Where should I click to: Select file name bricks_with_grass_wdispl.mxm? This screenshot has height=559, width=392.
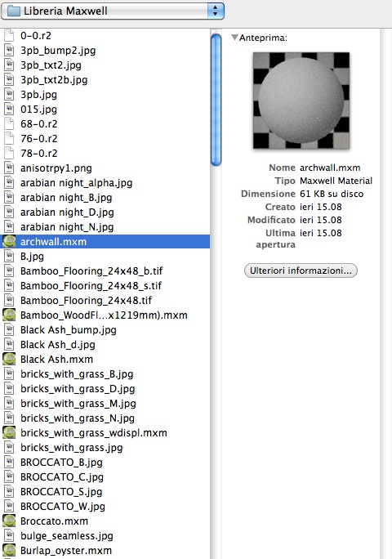[x=94, y=433]
